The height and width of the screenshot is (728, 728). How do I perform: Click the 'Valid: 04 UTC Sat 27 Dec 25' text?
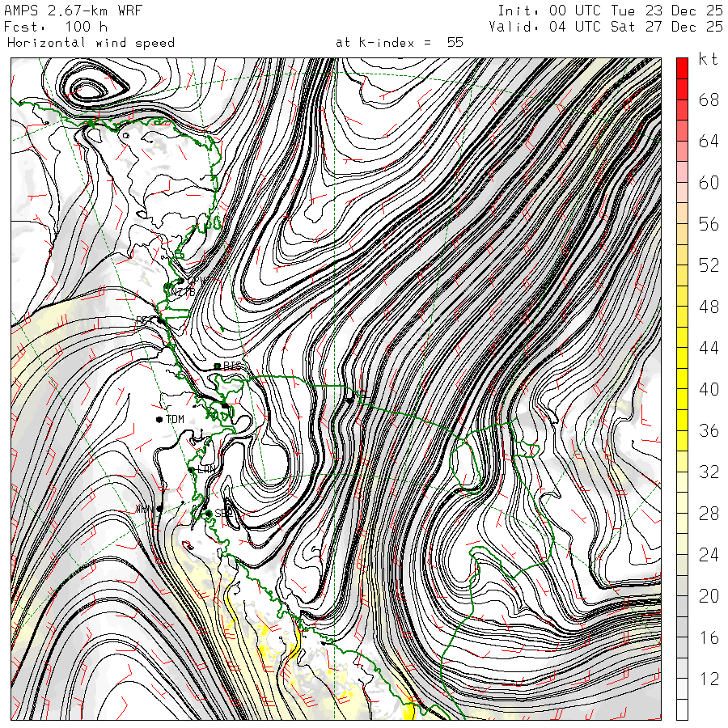(606, 27)
